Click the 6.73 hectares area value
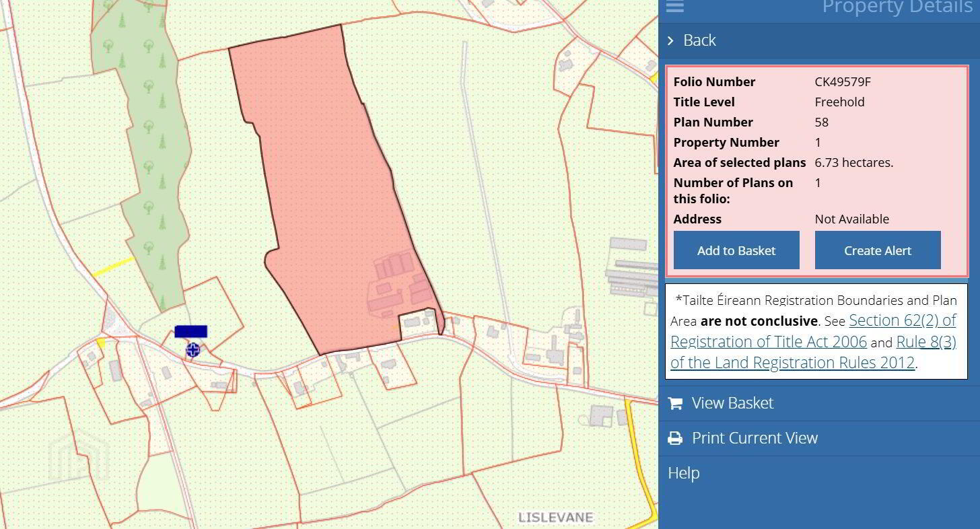980x529 pixels. (854, 163)
